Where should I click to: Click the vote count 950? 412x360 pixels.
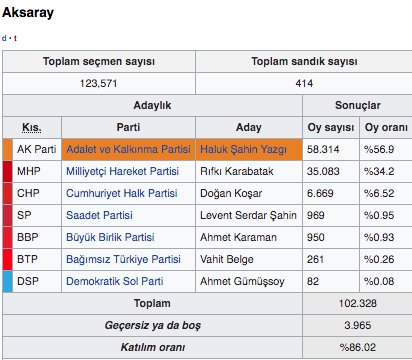[316, 237]
